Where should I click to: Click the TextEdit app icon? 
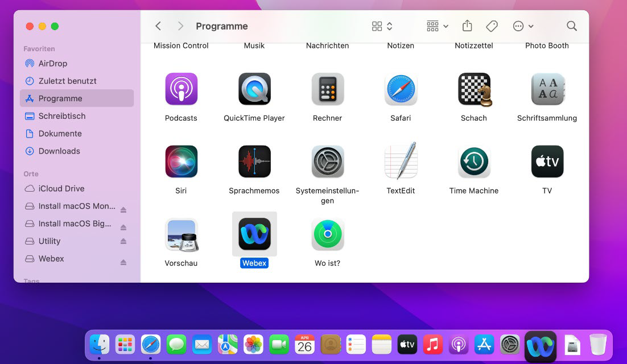(x=401, y=160)
